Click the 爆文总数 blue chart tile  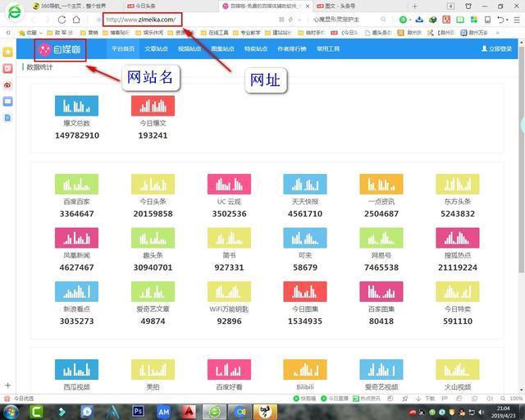(x=76, y=106)
